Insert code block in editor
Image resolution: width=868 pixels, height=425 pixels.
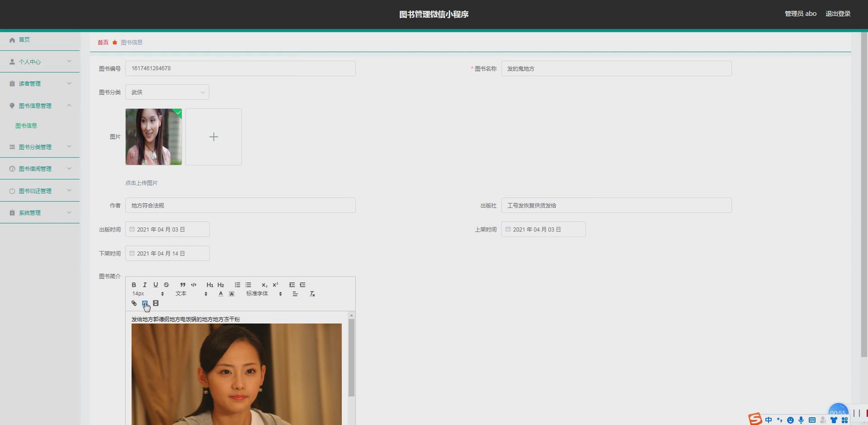point(193,285)
